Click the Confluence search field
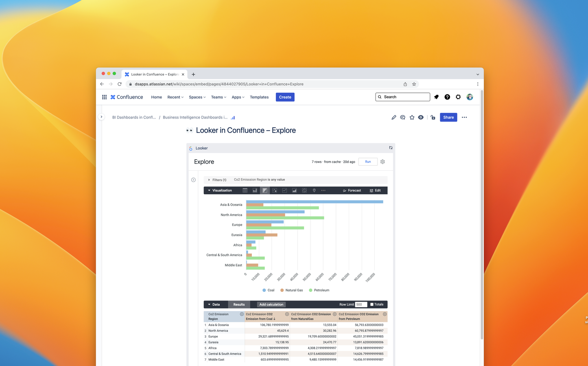Image resolution: width=588 pixels, height=366 pixels. point(403,97)
